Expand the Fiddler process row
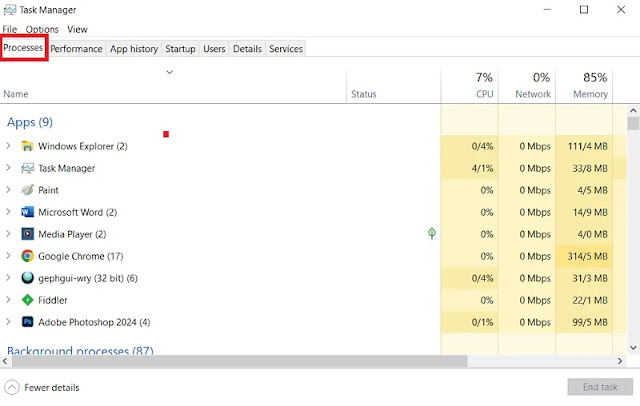640x406 pixels. [x=8, y=300]
